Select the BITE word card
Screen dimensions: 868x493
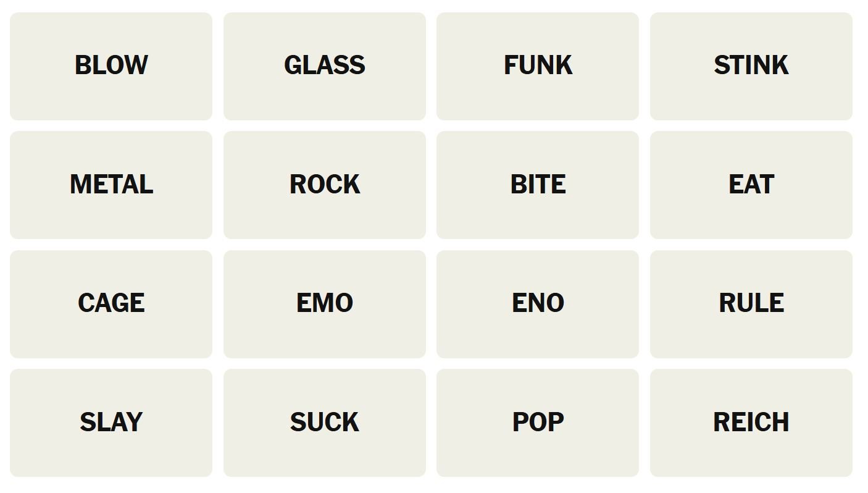click(537, 185)
